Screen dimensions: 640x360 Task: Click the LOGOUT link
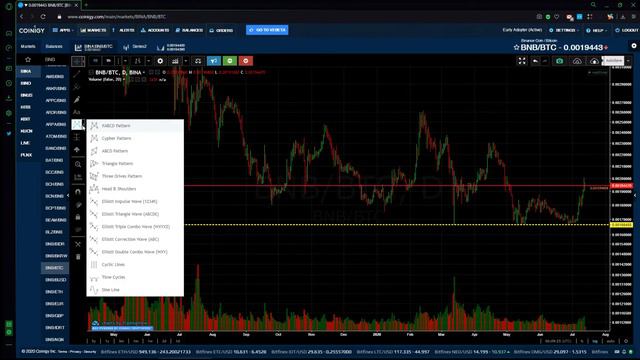pos(627,30)
